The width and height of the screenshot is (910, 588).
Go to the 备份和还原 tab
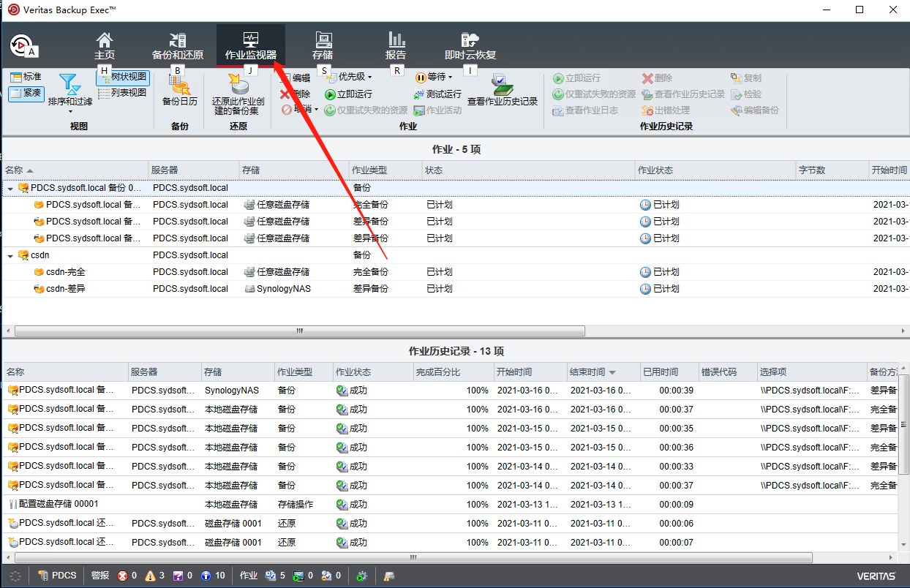click(176, 44)
